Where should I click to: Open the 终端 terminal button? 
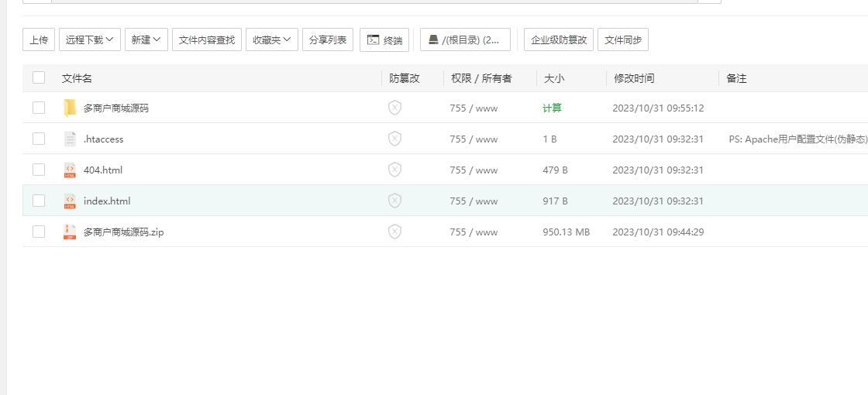[384, 39]
